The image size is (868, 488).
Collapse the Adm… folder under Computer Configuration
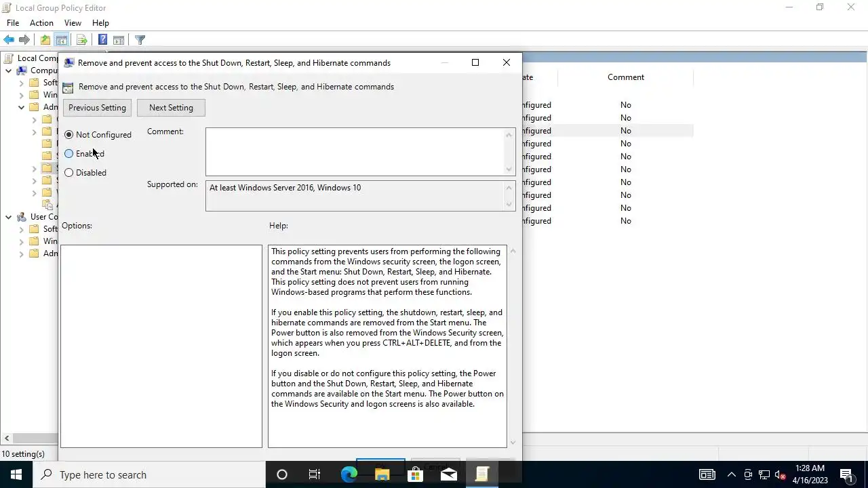(x=21, y=107)
